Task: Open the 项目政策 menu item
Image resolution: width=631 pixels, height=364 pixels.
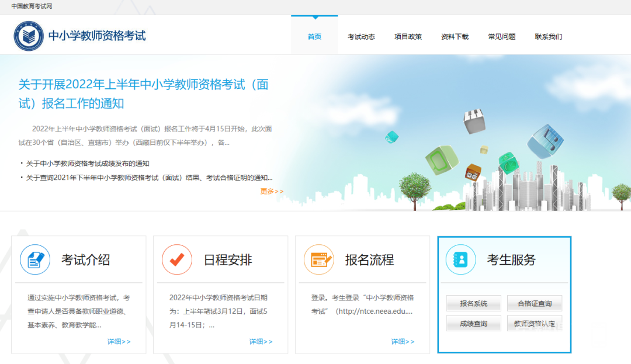Action: click(x=408, y=37)
